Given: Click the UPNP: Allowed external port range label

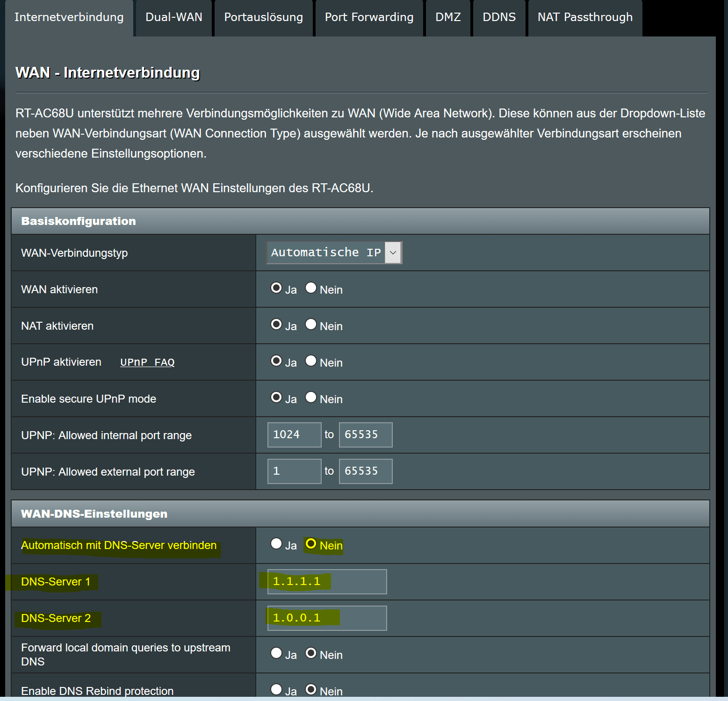Looking at the screenshot, I should pos(108,472).
